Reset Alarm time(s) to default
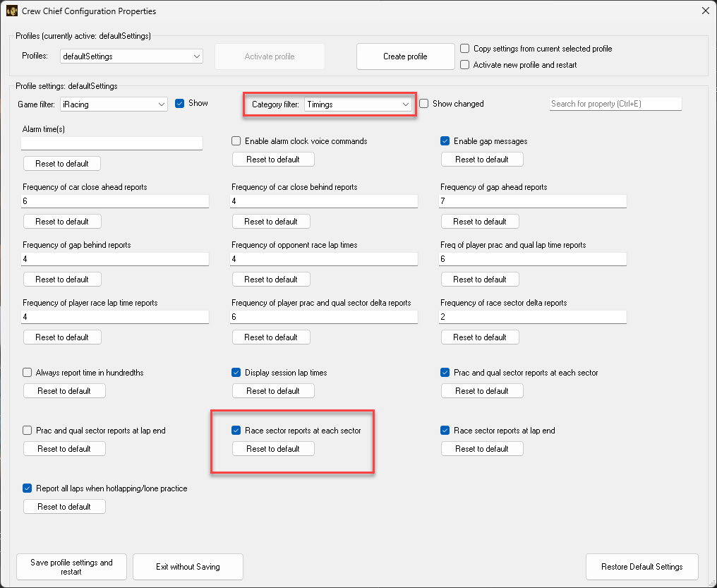717x588 pixels. 62,164
